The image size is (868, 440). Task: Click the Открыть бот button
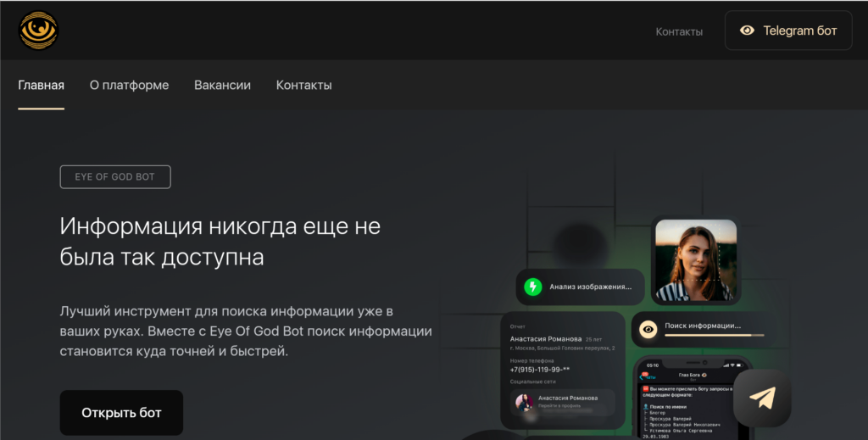pos(121,413)
